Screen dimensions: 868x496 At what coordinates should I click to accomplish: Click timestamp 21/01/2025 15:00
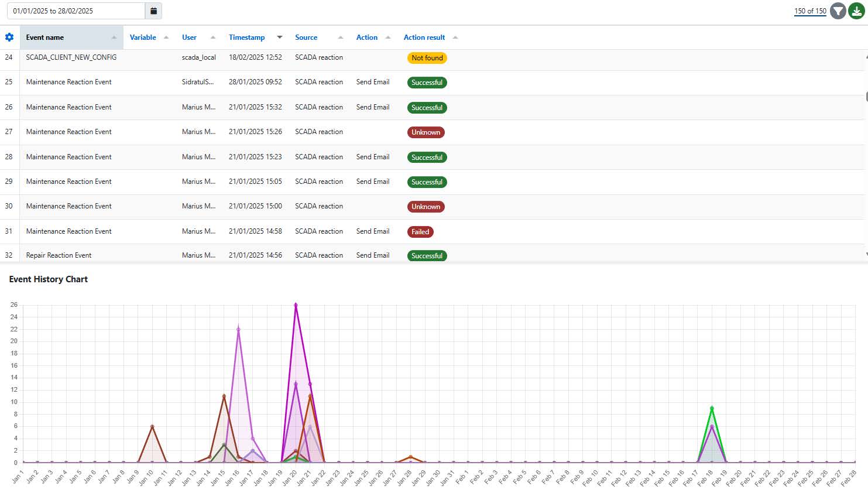(x=255, y=206)
